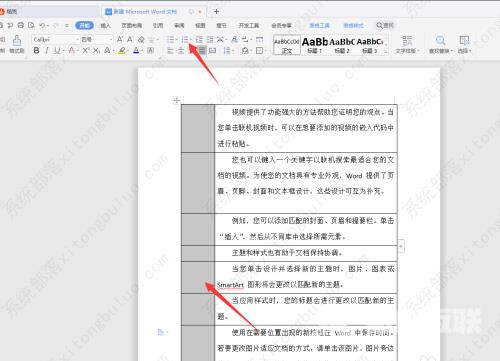Apply the 标题 3 heading style
This screenshot has width=500, height=361.
point(369,45)
